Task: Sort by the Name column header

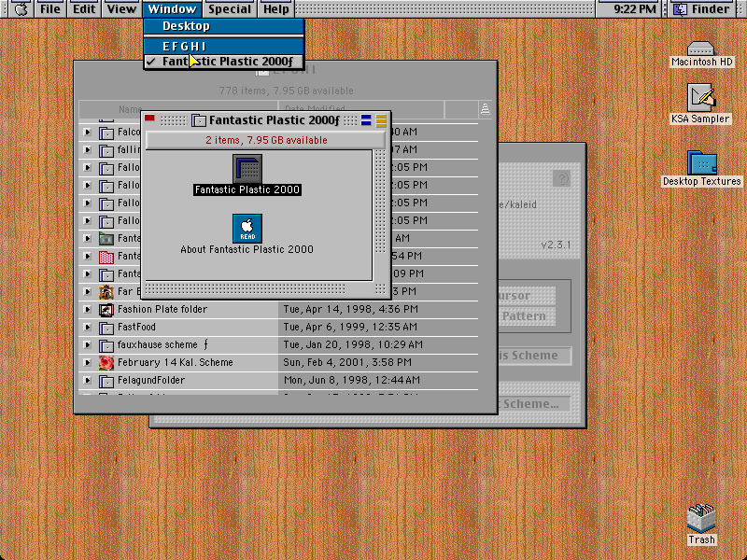Action: tap(178, 109)
